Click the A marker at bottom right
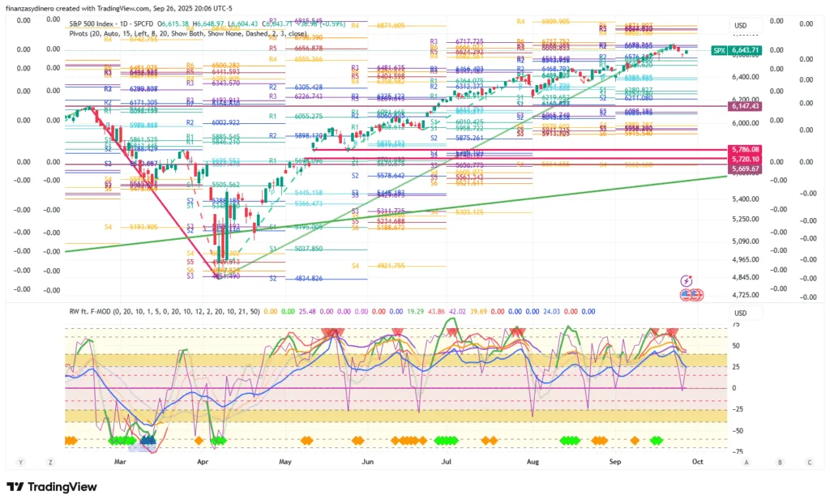 click(747, 462)
